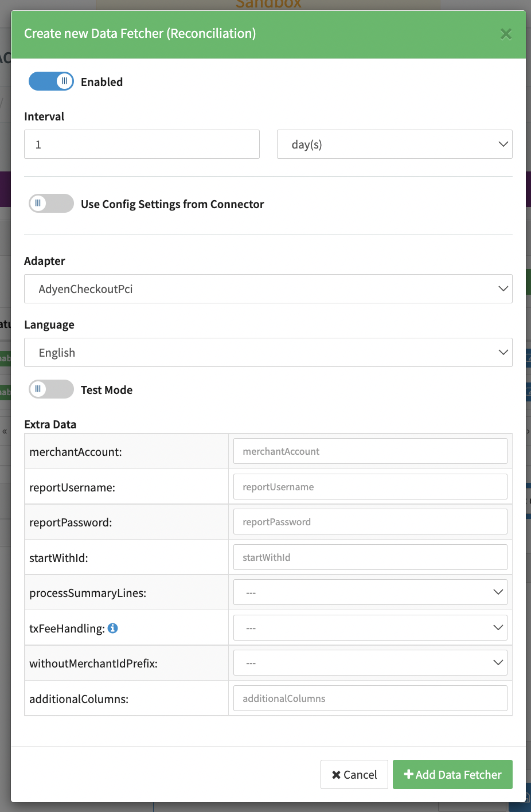Expand the txFeeHandling dropdown

pos(370,628)
